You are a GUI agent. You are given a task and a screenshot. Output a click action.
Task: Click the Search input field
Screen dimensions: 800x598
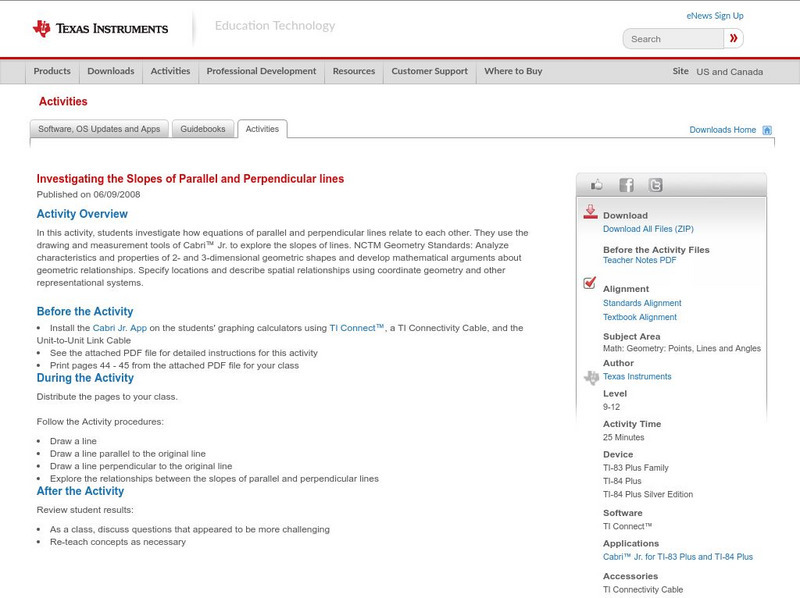[x=673, y=39]
